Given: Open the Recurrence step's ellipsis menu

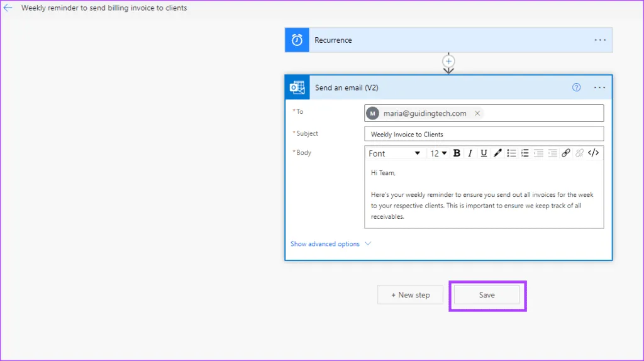Looking at the screenshot, I should (x=600, y=40).
